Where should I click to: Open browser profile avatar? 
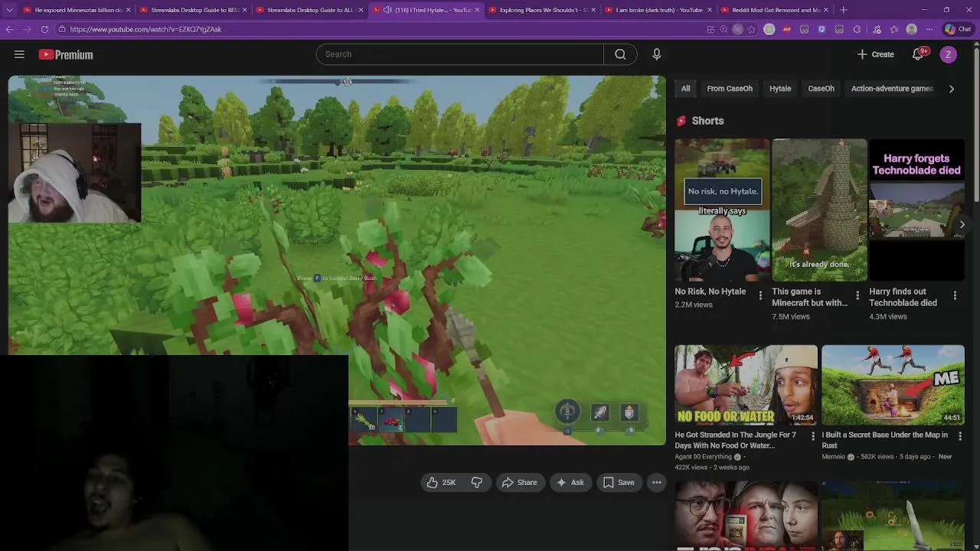[x=911, y=29]
